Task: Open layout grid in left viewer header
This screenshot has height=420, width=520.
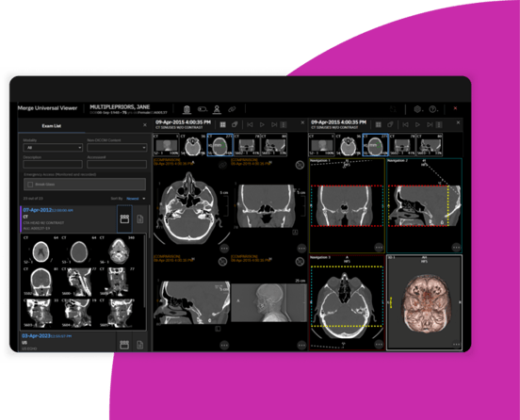Action: point(223,124)
